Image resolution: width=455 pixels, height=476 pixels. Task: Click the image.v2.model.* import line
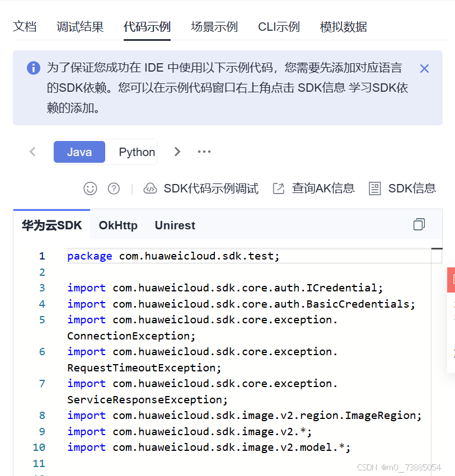coord(209,447)
